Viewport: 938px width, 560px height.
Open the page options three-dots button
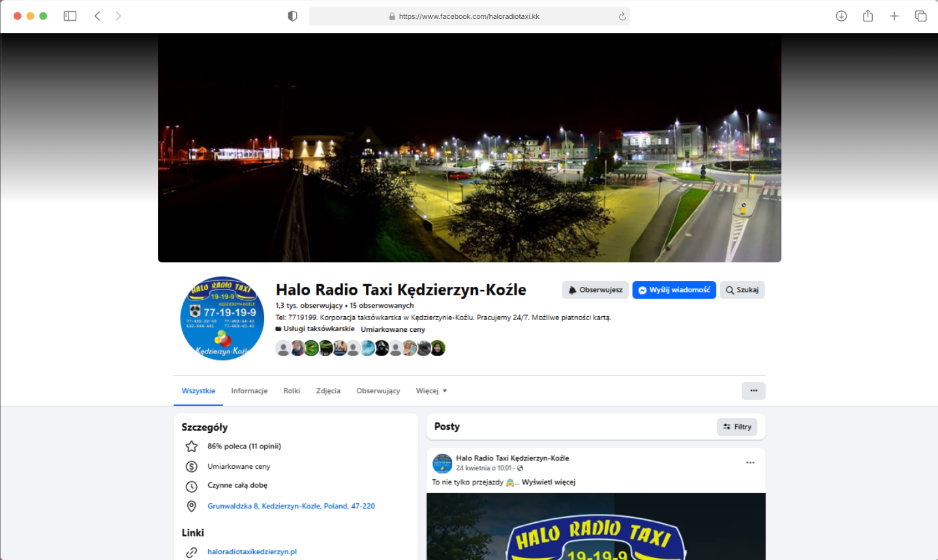click(x=753, y=391)
